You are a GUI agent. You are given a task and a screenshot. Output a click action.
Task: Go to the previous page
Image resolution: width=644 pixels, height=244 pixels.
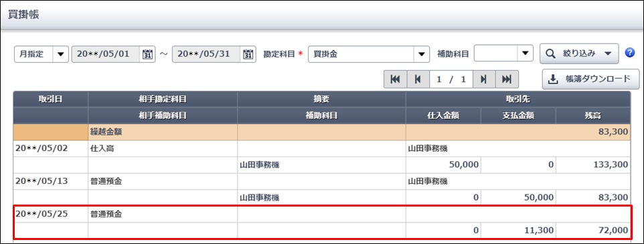point(418,80)
